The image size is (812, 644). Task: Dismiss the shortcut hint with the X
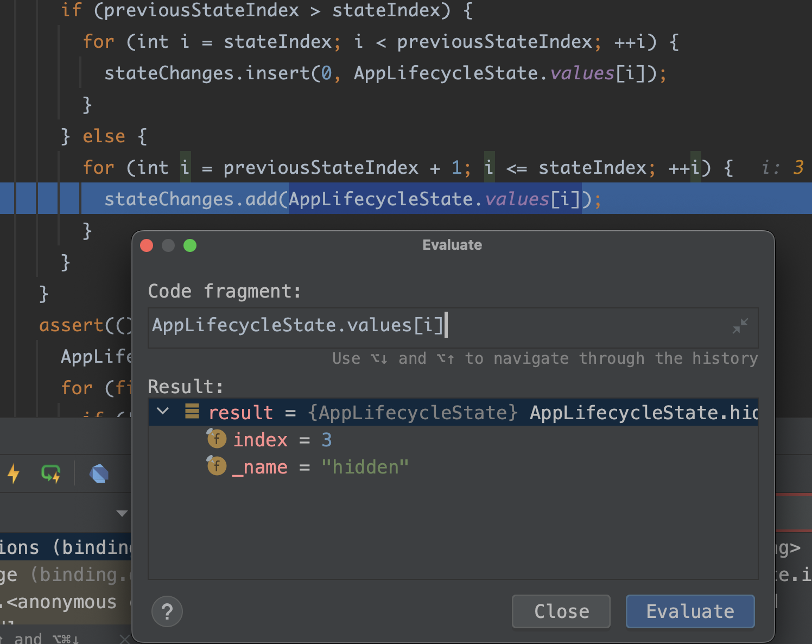(124, 639)
